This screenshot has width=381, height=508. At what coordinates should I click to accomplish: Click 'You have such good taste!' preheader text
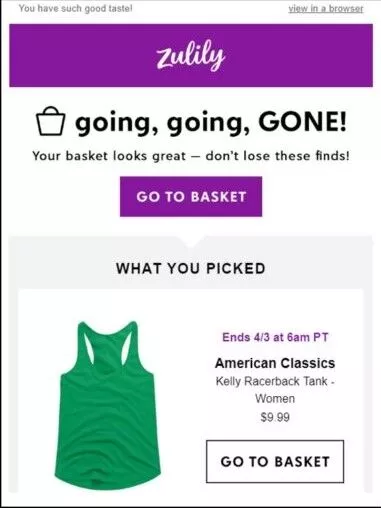[x=75, y=8]
